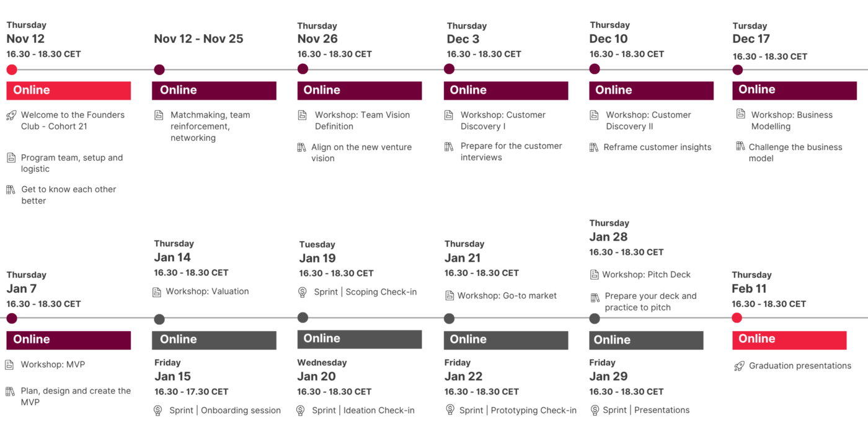Click the red Online bar under Feb 11
This screenshot has height=439, width=868.
coord(789,340)
